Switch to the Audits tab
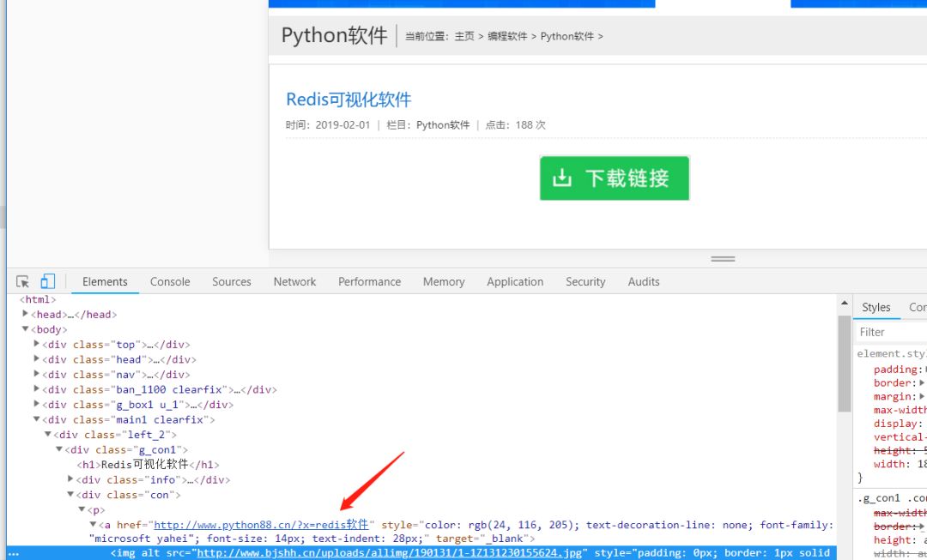The image size is (927, 560). (643, 282)
